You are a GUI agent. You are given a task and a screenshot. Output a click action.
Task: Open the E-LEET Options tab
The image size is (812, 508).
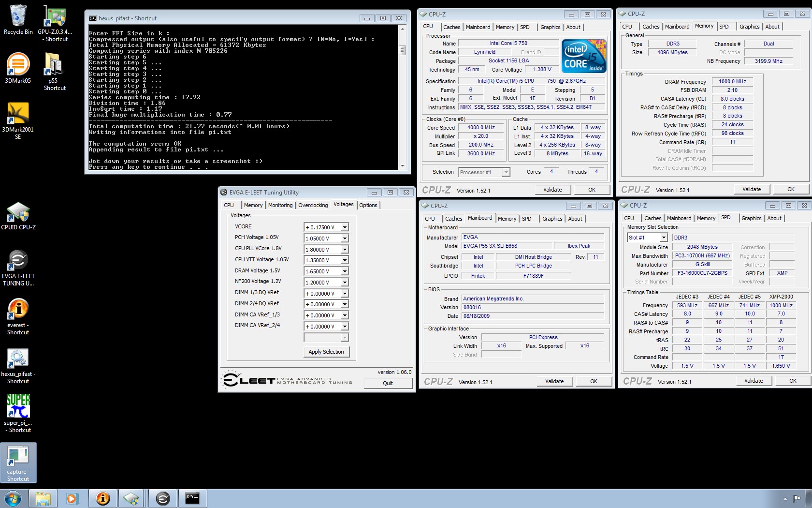pyautogui.click(x=368, y=205)
